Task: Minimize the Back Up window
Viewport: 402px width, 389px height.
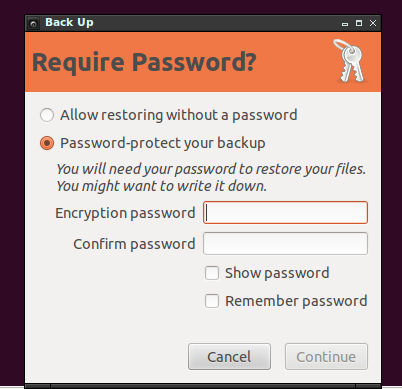Action: pos(345,24)
